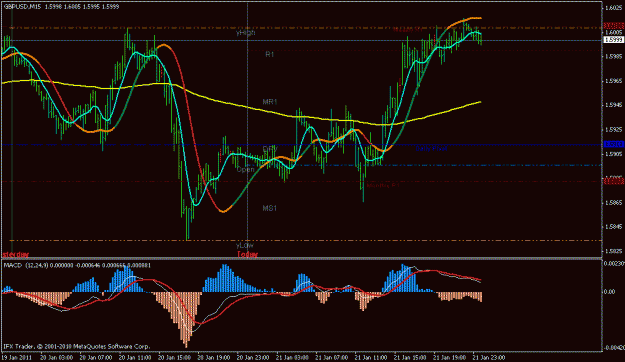The height and width of the screenshot is (362, 625).
Task: Click the 20 Jan 19:00 time label
Action: (214, 357)
